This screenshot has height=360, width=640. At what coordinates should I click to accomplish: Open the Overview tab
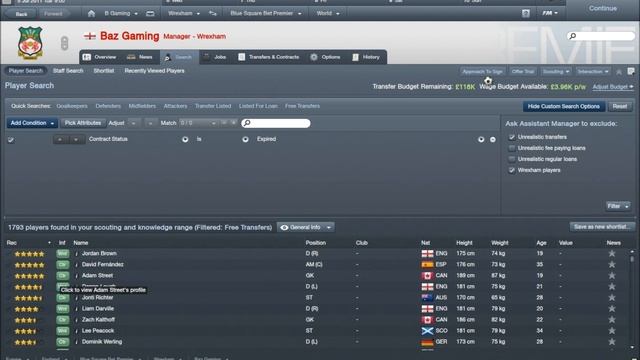[x=100, y=57]
